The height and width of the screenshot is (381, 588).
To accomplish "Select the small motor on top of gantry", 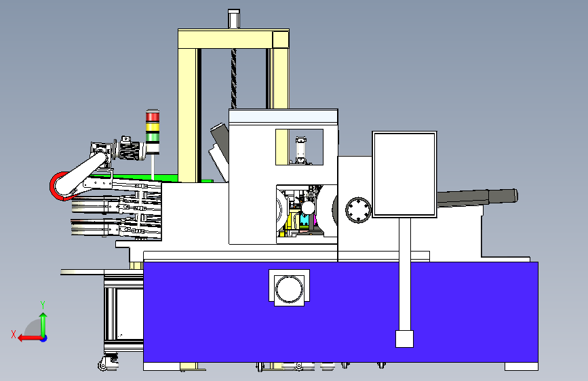I will [233, 19].
